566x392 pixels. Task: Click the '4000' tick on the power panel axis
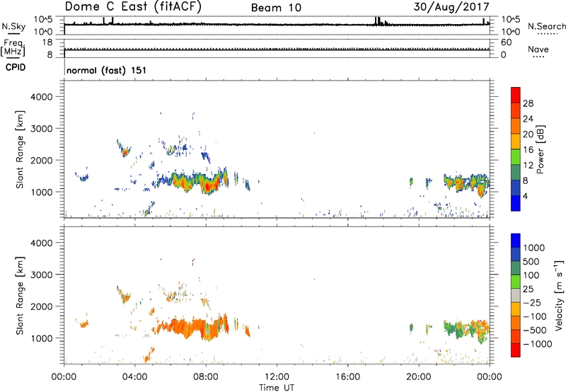click(x=42, y=97)
